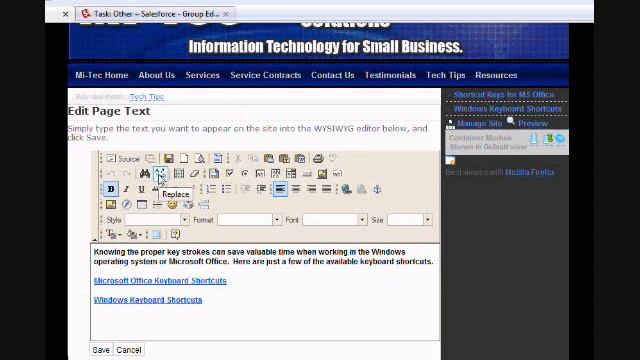Toggle Underline formatting
This screenshot has height=360, width=640.
pos(141,189)
